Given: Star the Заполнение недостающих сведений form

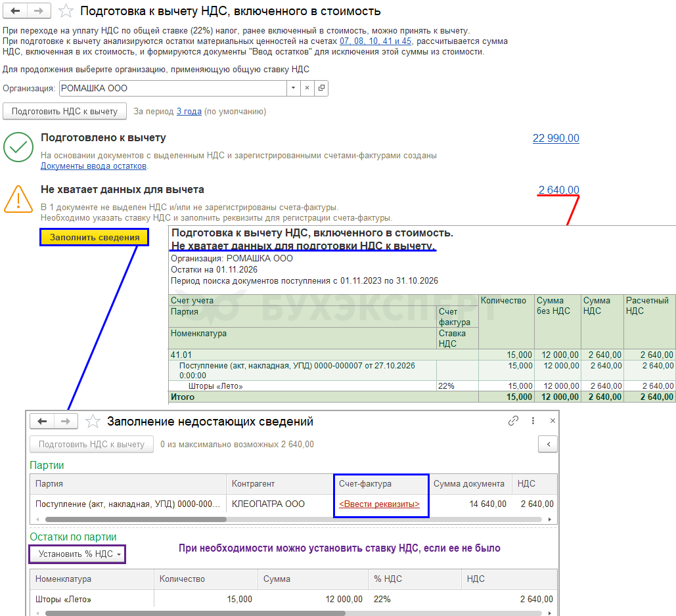Looking at the screenshot, I should tap(93, 421).
